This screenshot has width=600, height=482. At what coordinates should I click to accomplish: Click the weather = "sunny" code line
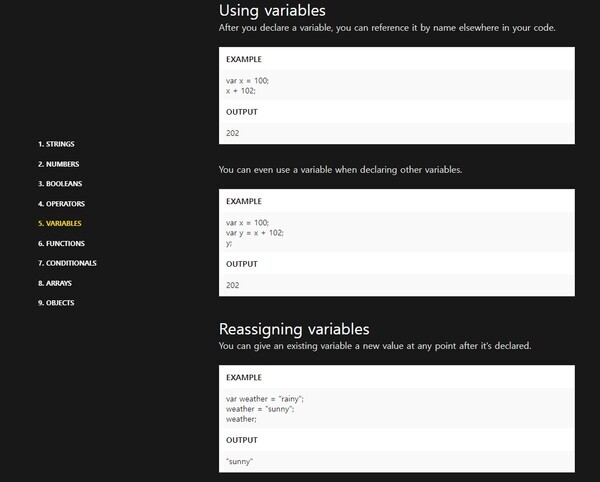pos(260,408)
